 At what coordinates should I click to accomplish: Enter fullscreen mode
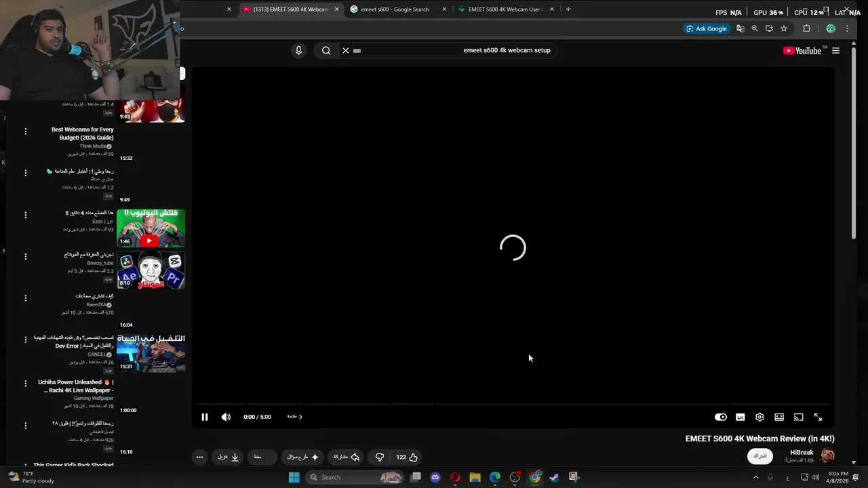[818, 417]
